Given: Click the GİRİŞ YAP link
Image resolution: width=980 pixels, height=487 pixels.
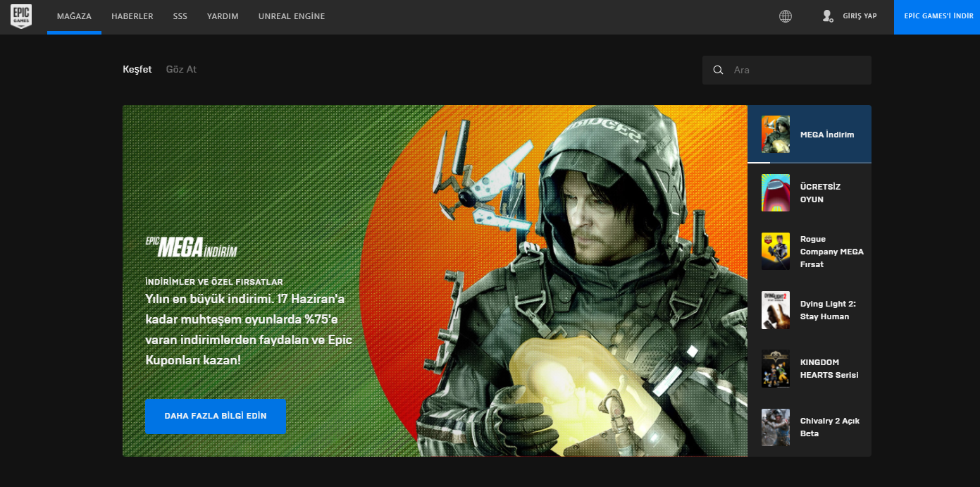Looking at the screenshot, I should (x=860, y=16).
